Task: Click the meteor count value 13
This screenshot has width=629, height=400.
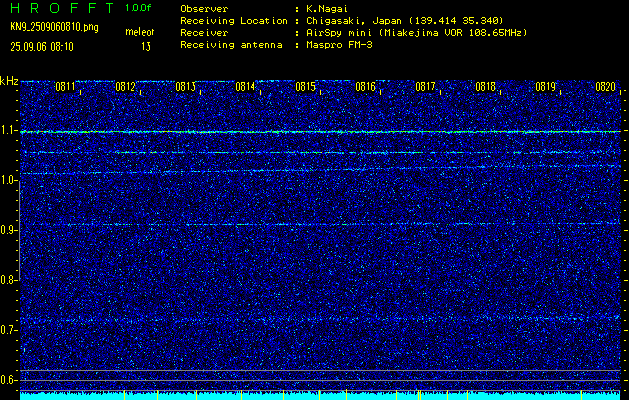Action: pyautogui.click(x=146, y=47)
